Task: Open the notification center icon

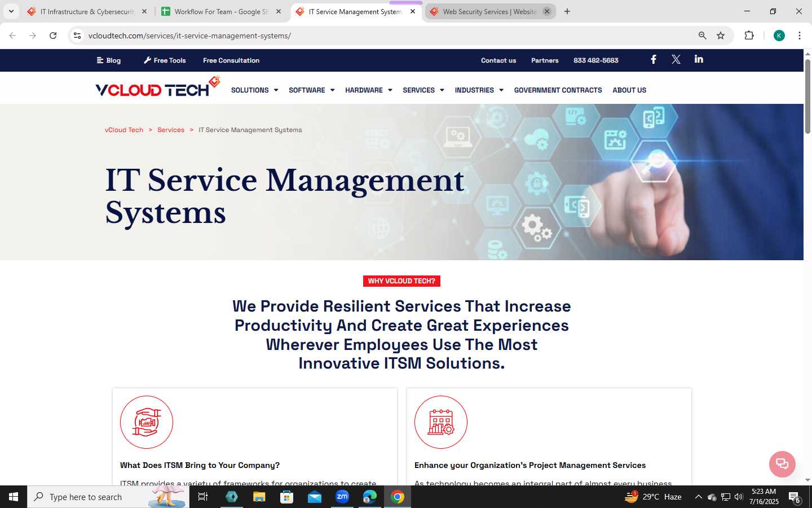Action: click(x=795, y=497)
